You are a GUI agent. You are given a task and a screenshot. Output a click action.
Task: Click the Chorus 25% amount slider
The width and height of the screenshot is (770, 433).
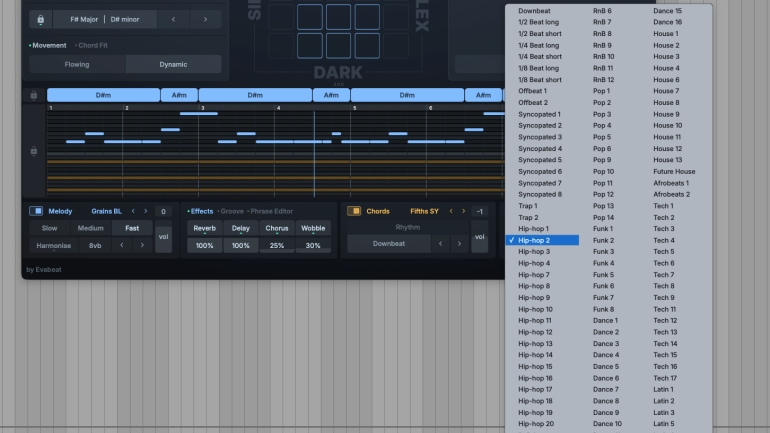click(x=277, y=245)
